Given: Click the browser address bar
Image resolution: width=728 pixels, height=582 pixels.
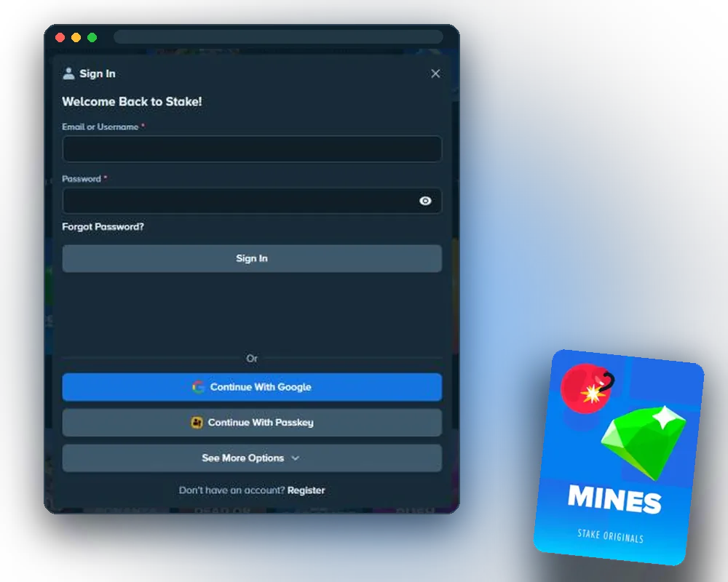Looking at the screenshot, I should click(279, 36).
